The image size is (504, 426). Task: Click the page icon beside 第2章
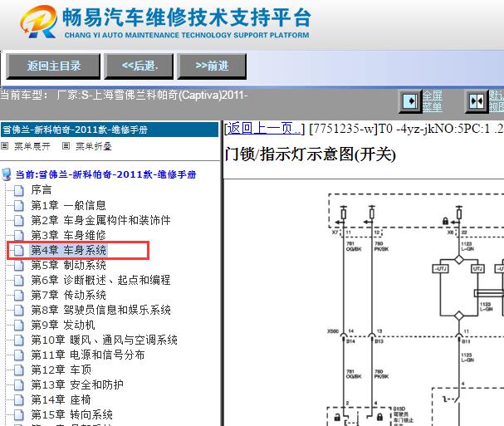(18, 220)
